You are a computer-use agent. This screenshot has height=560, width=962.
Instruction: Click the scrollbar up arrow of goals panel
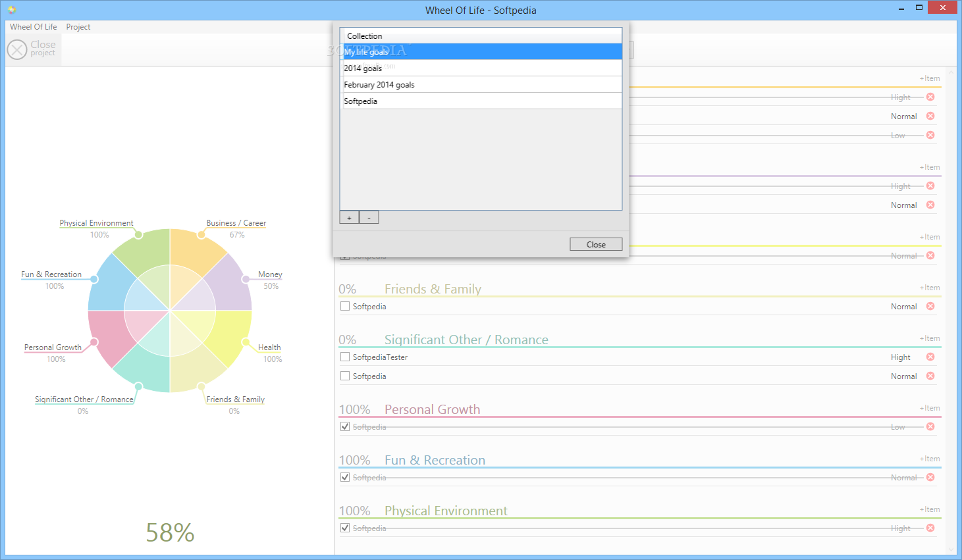point(951,71)
